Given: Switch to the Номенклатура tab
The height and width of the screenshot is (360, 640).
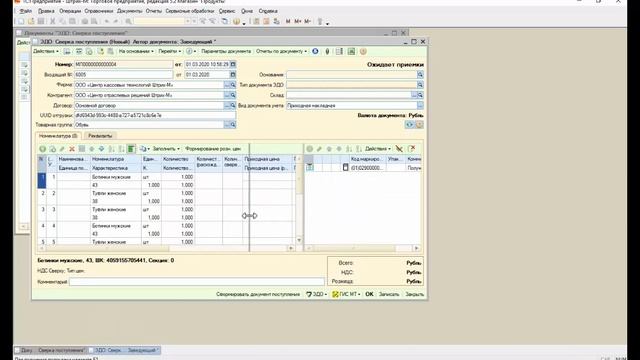Looking at the screenshot, I should 58,136.
